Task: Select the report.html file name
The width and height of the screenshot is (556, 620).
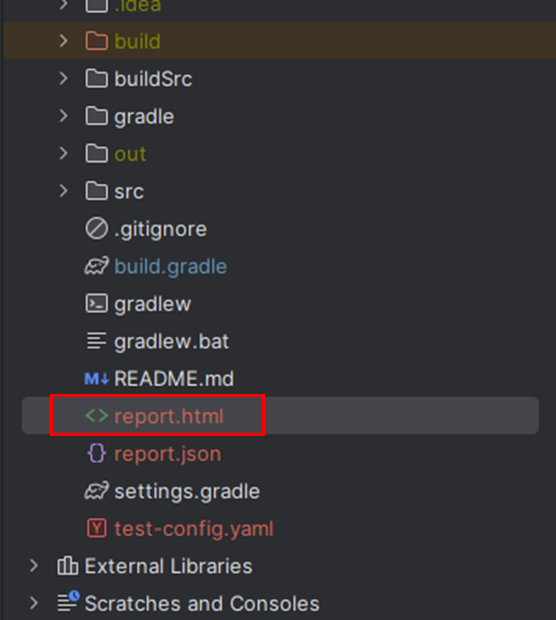Action: [x=169, y=416]
